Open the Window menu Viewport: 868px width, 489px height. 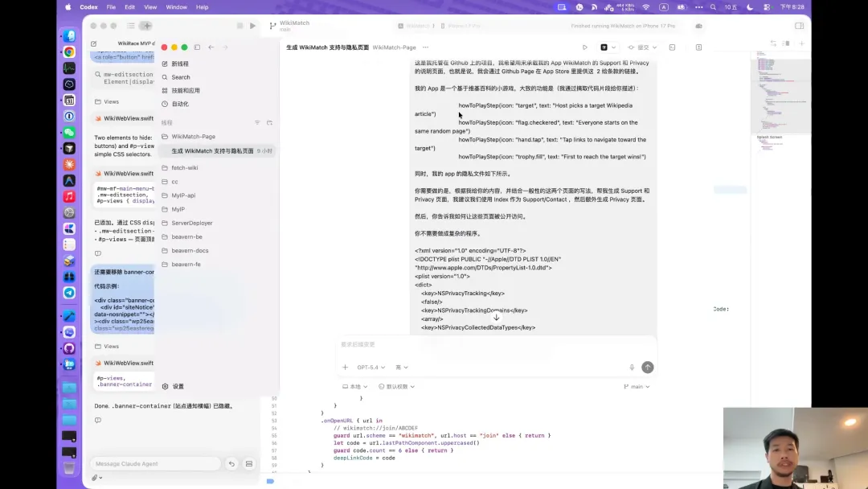[176, 7]
